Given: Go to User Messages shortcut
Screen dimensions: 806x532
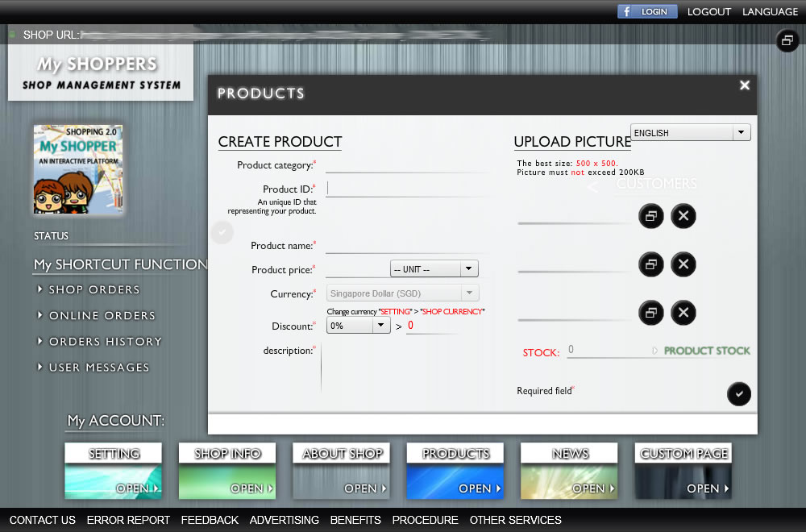Looking at the screenshot, I should point(99,367).
